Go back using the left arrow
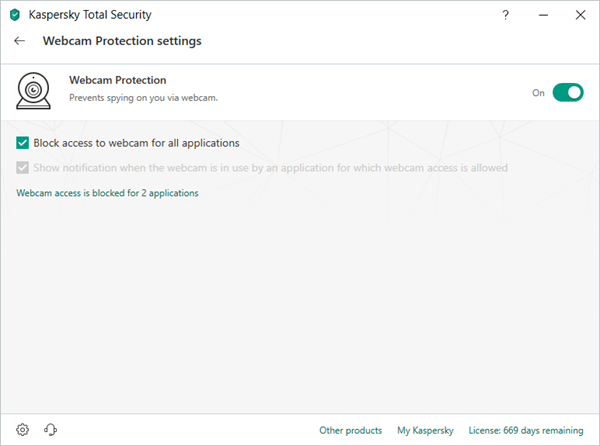Viewport: 600px width, 446px height. click(x=19, y=41)
